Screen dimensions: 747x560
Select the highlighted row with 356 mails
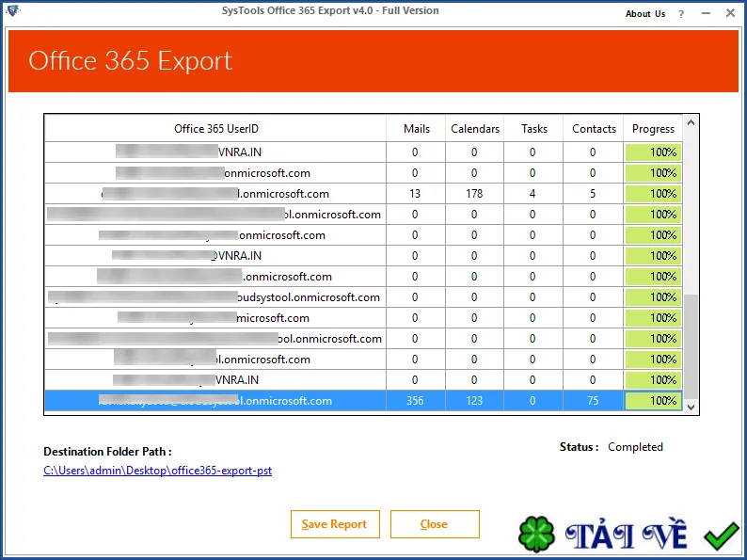tap(363, 401)
